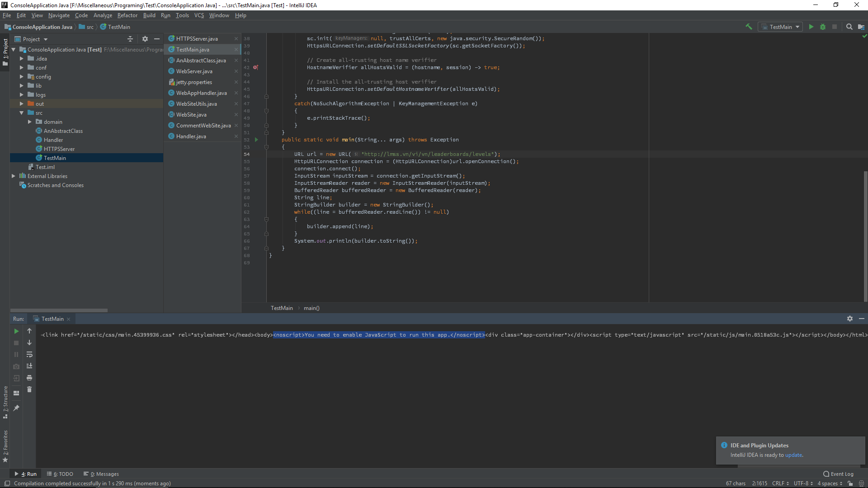Click the Clear All trash icon in console
Image resolution: width=868 pixels, height=488 pixels.
tap(29, 389)
